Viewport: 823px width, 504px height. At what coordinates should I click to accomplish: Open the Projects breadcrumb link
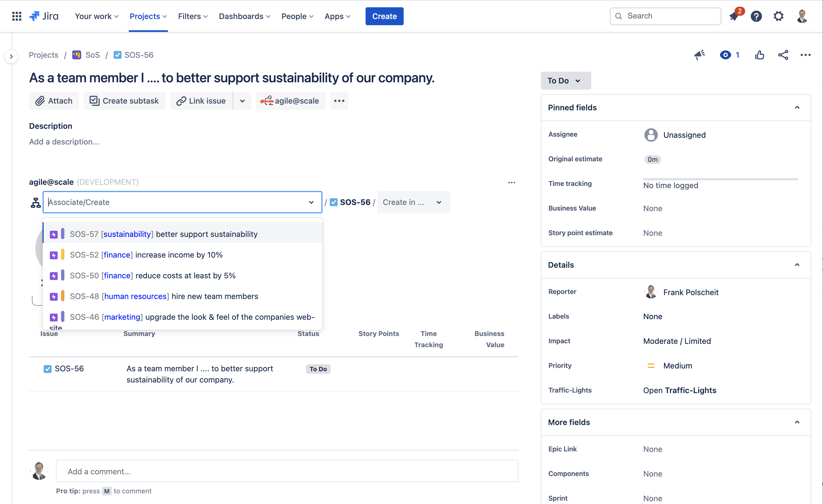coord(43,55)
